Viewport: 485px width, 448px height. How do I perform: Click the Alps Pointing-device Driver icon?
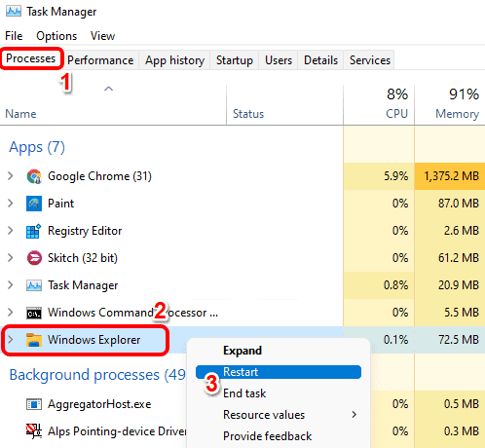pos(34,431)
